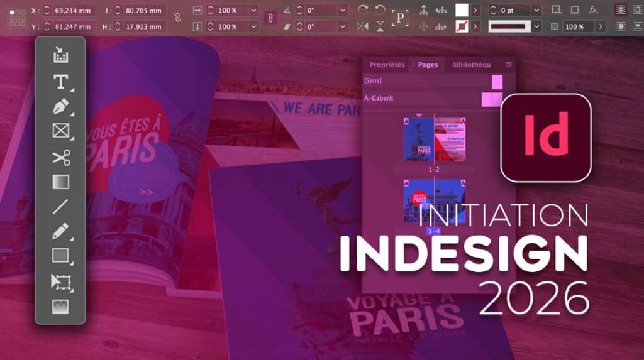
Task: Click the X position field 69,234 mm
Action: click(73, 10)
